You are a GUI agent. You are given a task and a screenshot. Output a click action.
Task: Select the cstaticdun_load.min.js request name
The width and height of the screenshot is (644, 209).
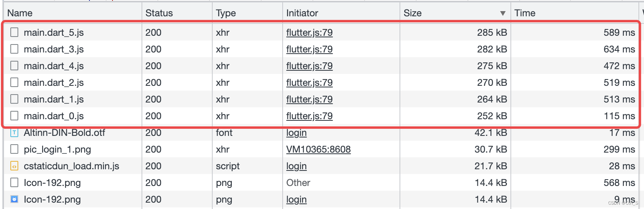point(72,166)
